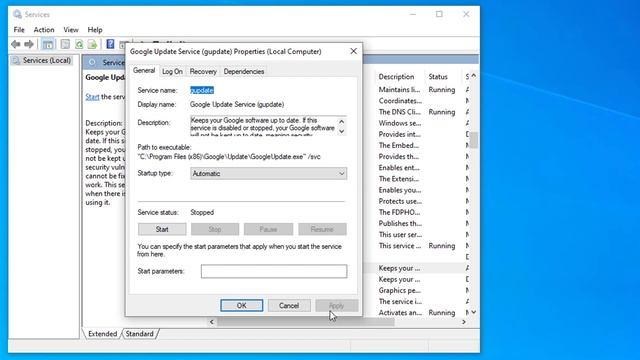Screen dimensions: 640x360
Task: Click the green Refresh toolbar icon
Action: [79, 44]
